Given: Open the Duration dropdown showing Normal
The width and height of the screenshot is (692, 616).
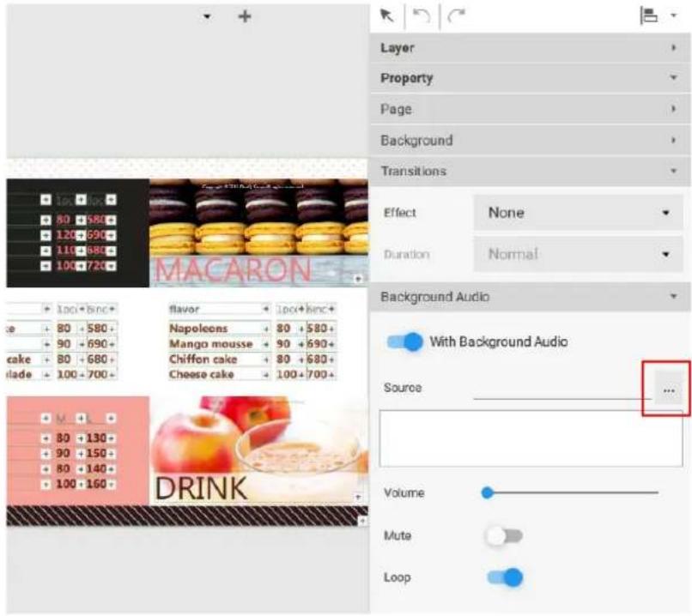Looking at the screenshot, I should coord(578,254).
